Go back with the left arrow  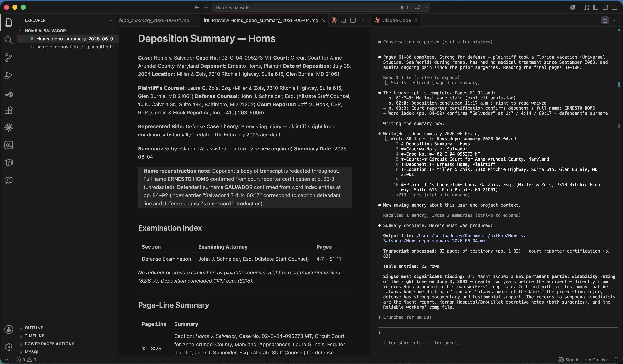197,7
